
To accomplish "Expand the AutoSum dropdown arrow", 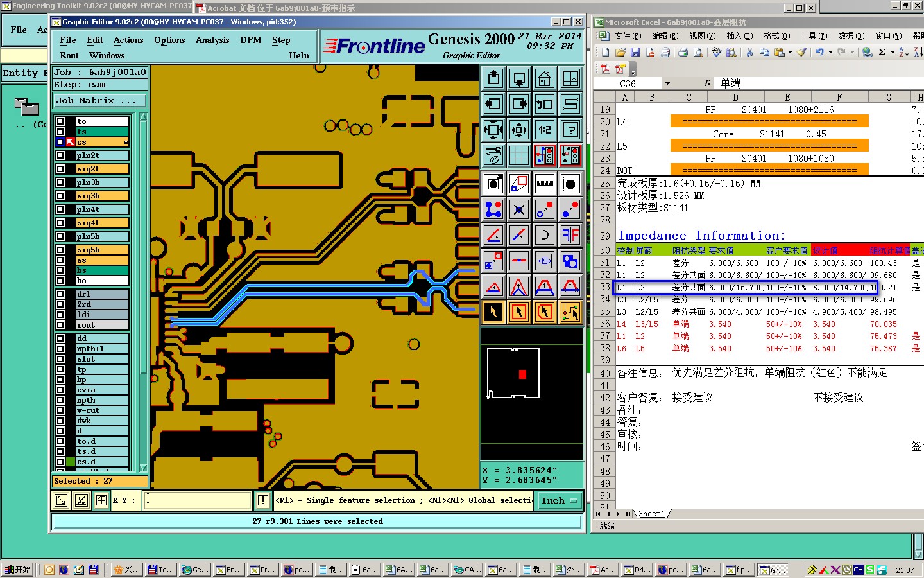I will (893, 52).
